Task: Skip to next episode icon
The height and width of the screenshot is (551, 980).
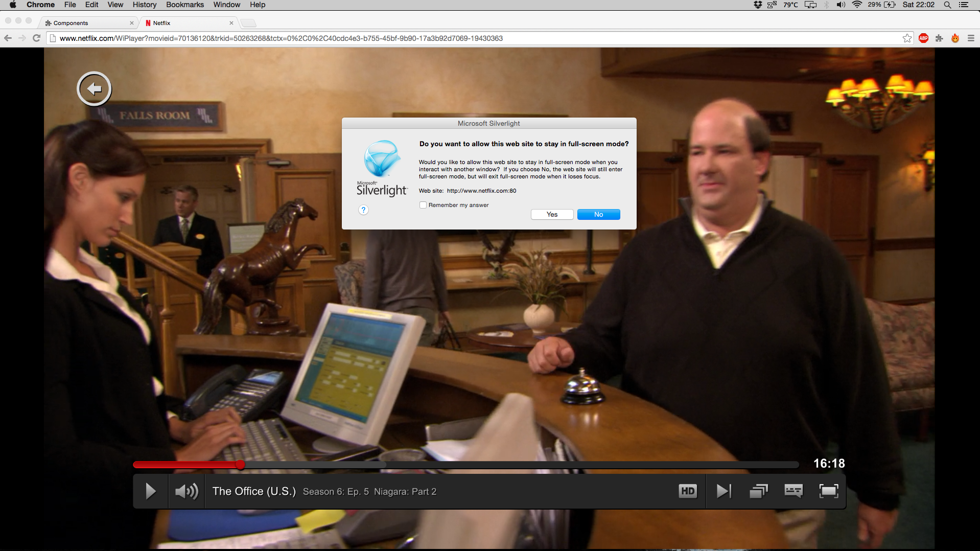Action: [724, 491]
